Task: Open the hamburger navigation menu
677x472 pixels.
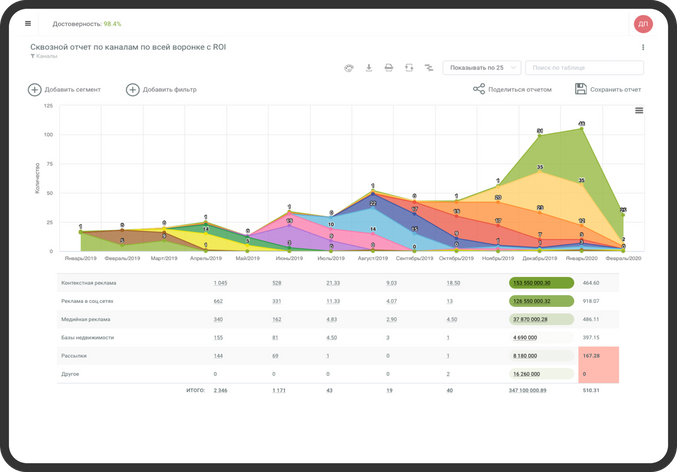Action: pos(28,23)
